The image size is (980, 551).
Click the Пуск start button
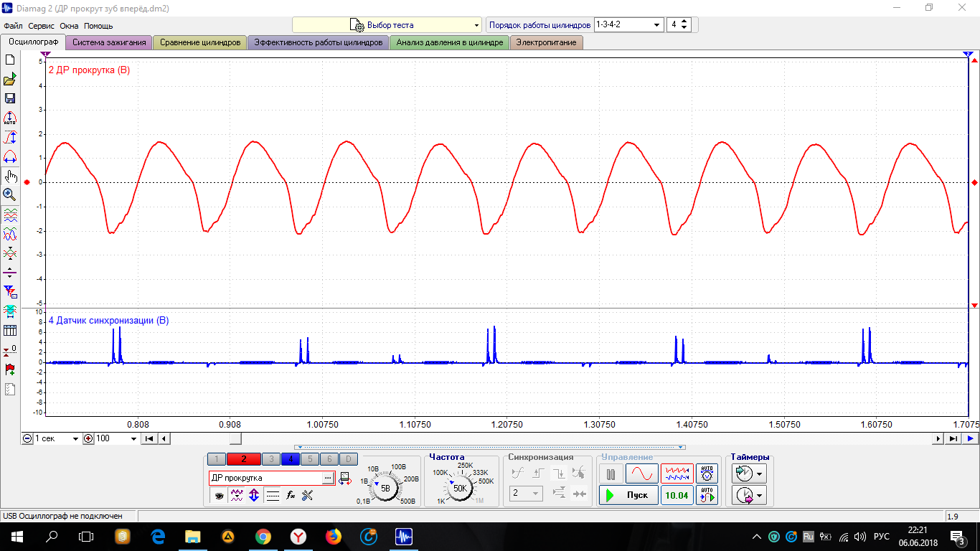[x=628, y=494]
